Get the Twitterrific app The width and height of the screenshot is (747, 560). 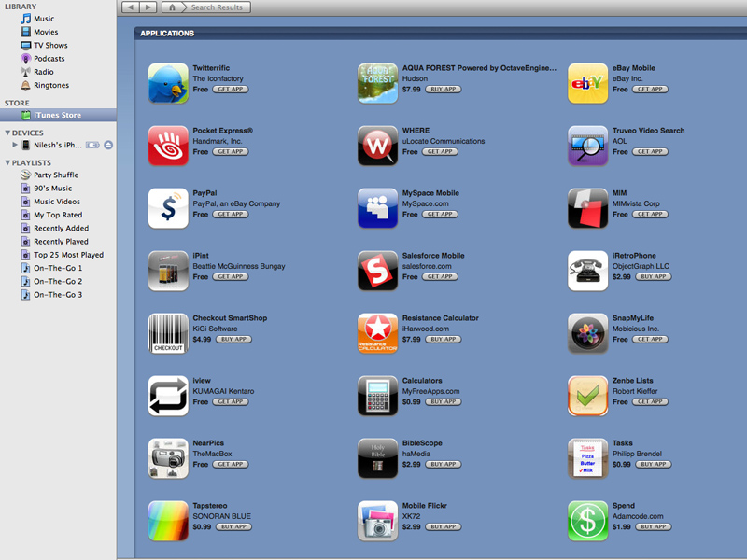pos(231,89)
